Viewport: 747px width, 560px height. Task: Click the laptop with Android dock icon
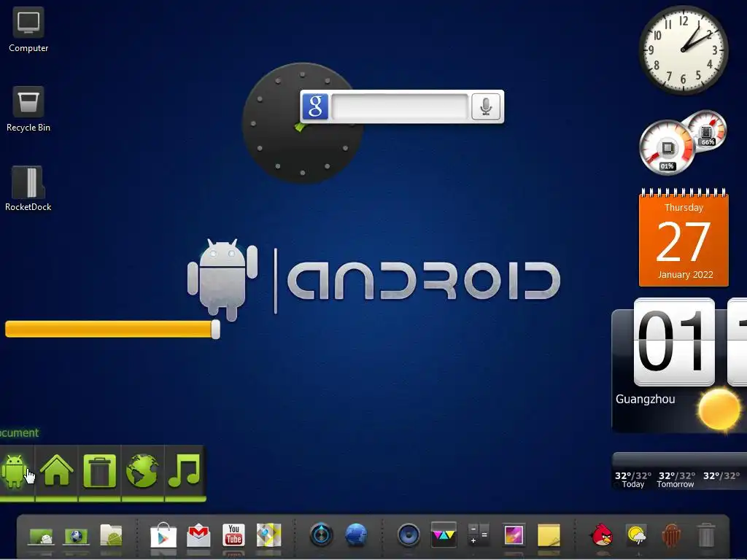[41, 536]
